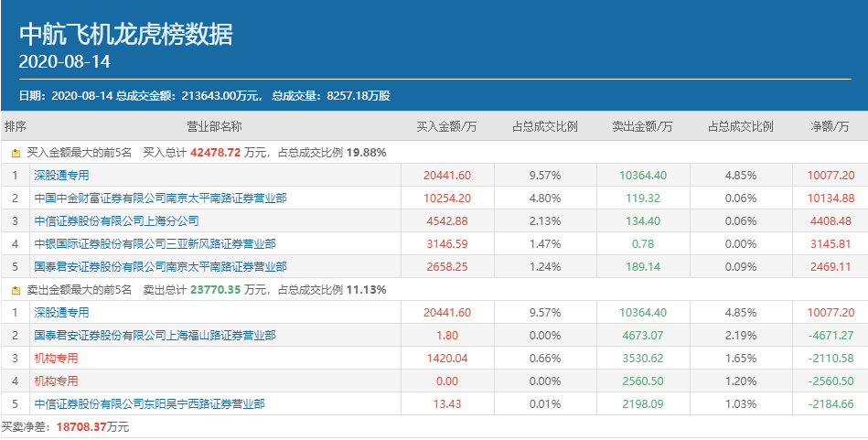Click net amount 10134.88 cell
The height and width of the screenshot is (440, 868).
pos(830,199)
